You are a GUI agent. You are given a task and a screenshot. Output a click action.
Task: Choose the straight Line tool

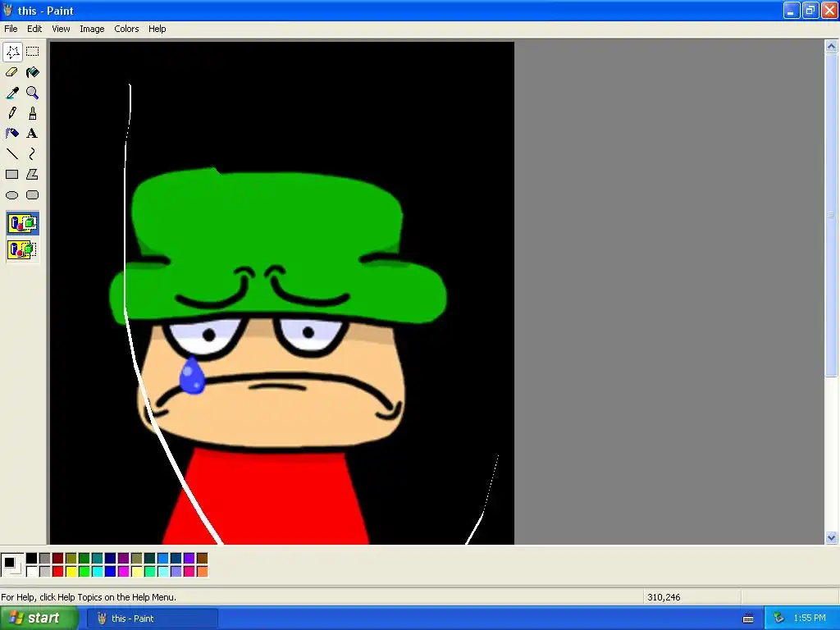coord(12,154)
